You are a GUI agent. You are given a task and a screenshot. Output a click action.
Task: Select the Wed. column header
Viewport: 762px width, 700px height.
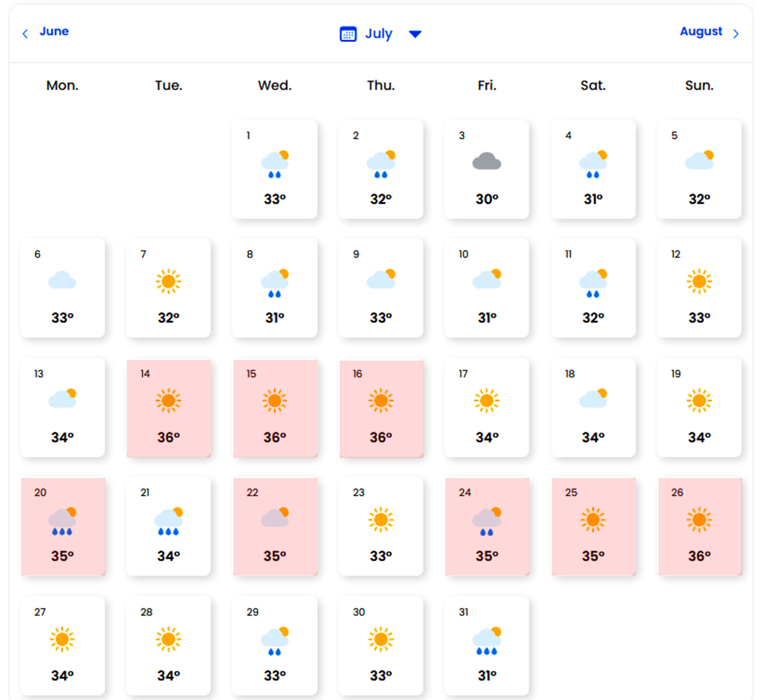tap(275, 85)
